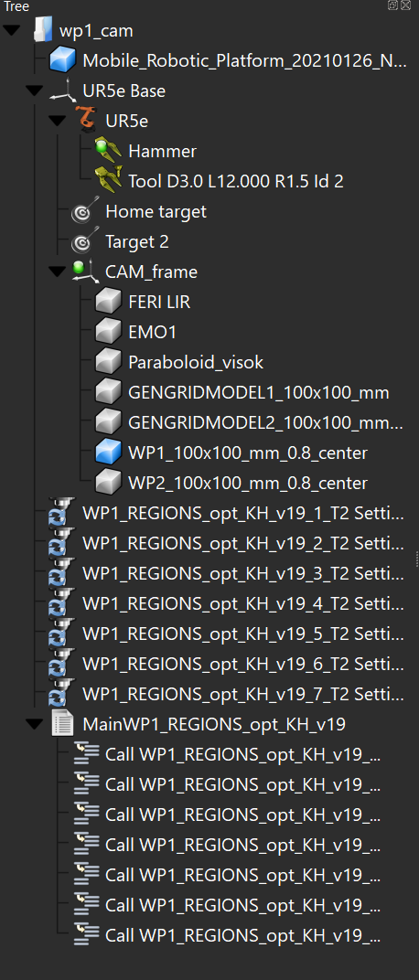This screenshot has height=980, width=419.
Task: Click the Tree panel title
Action: [x=16, y=6]
